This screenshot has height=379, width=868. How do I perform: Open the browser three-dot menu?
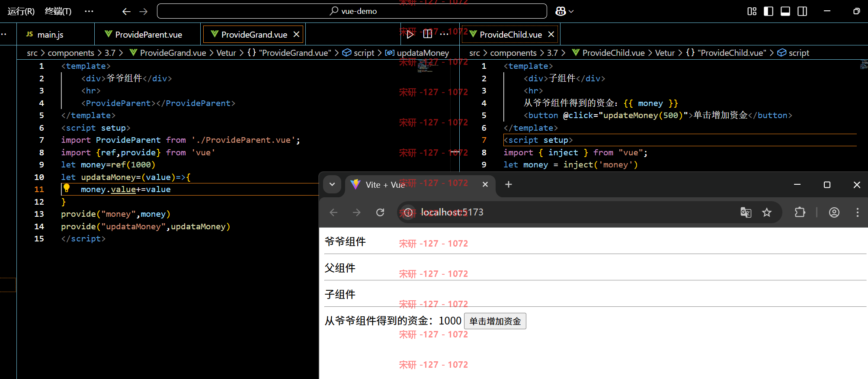coord(858,212)
